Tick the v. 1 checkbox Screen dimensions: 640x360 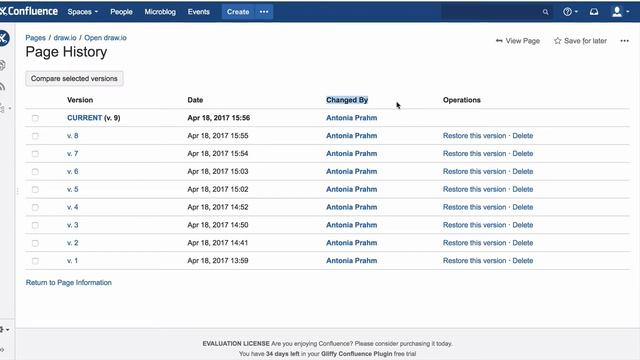coord(35,261)
